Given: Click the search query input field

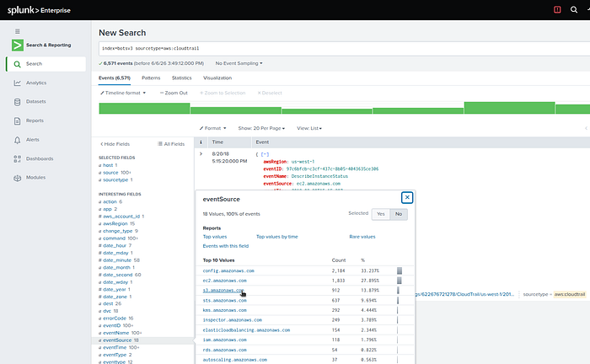Looking at the screenshot, I should click(x=344, y=49).
